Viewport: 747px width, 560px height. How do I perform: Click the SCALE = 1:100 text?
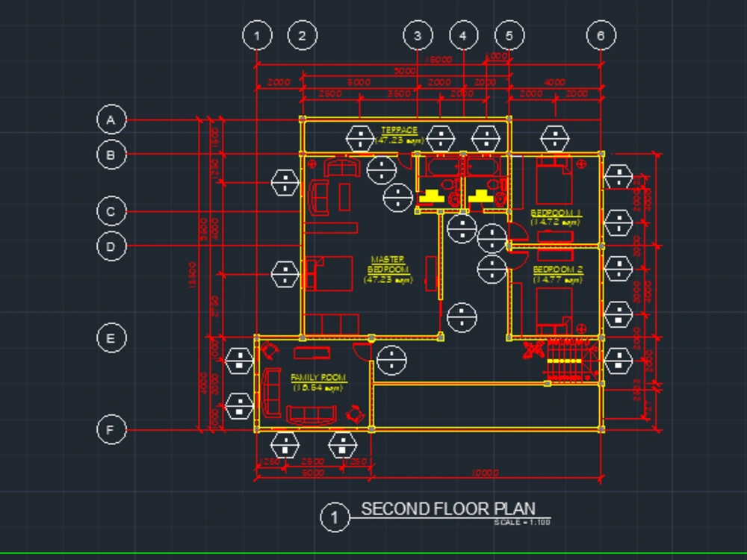[x=522, y=523]
